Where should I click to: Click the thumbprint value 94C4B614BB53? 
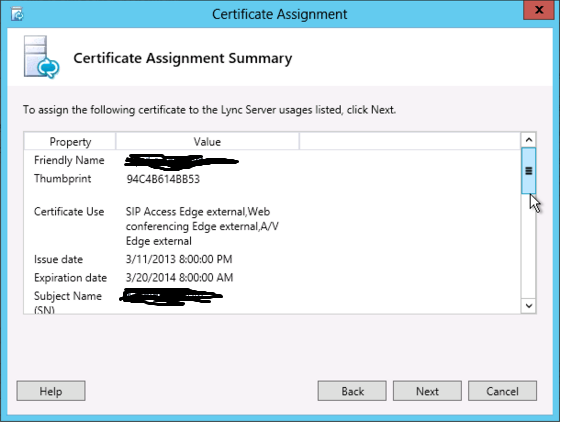[x=163, y=179]
